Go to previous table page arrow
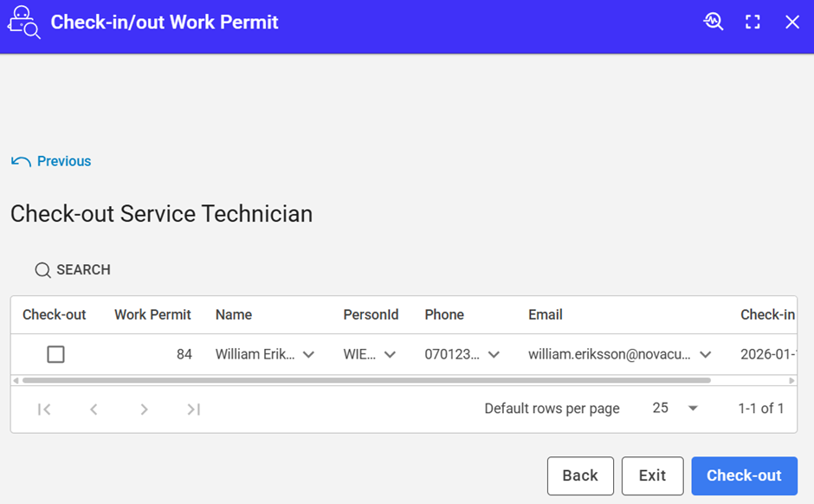 (x=94, y=409)
